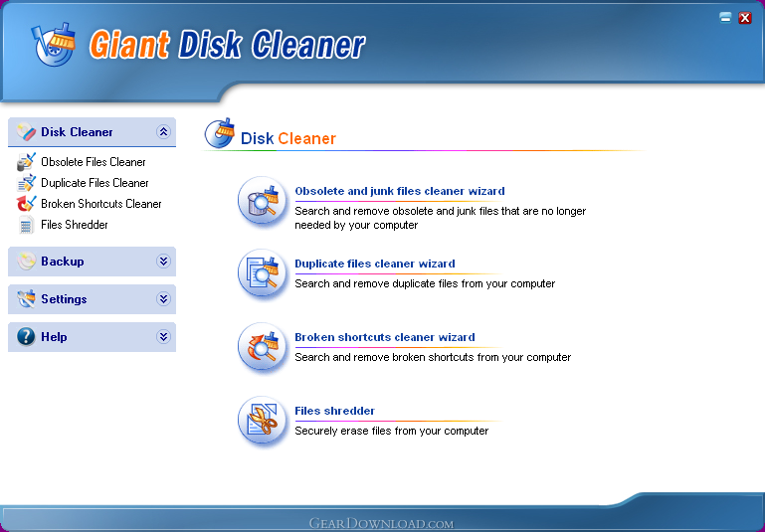Click 'Securely erase files from your computer' text
Viewport: 765px width, 532px height.
coord(391,431)
